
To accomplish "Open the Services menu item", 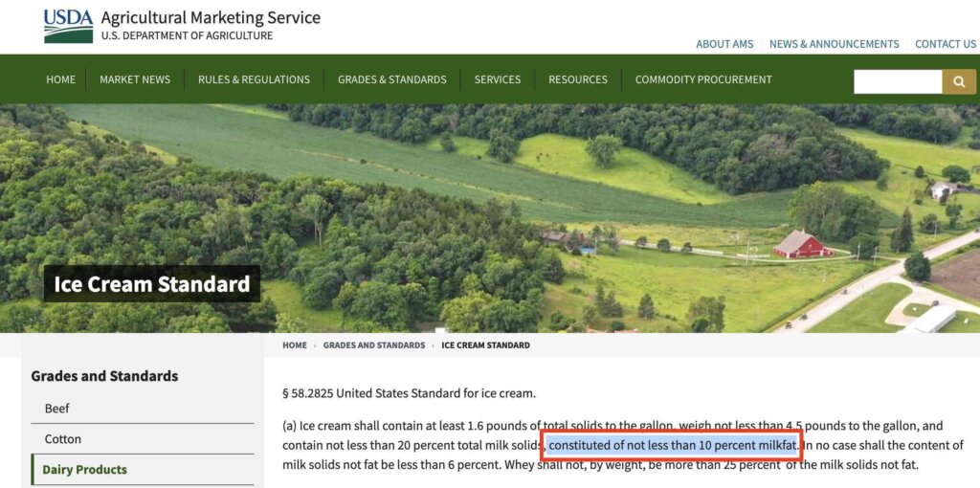I will tap(498, 79).
